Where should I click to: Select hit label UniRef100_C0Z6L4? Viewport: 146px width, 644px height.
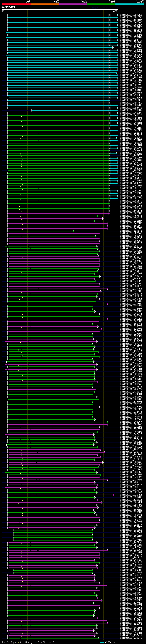point(131,357)
